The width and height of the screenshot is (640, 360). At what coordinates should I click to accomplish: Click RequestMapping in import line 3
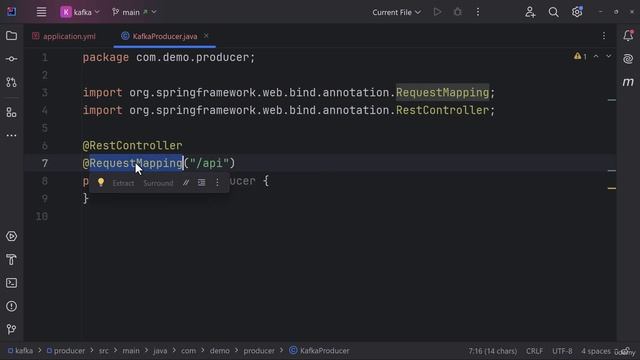[x=442, y=93]
